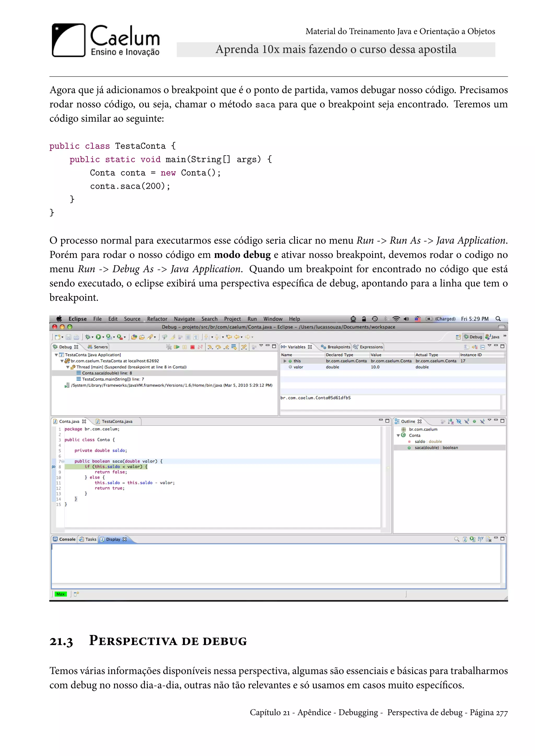The image size is (535, 756).
Task: Click Clear Display view icon
Action: click(x=488, y=539)
